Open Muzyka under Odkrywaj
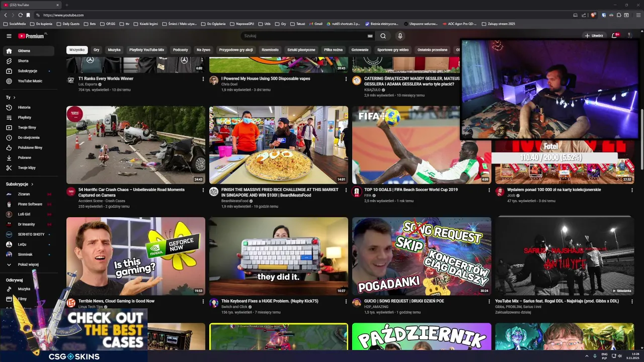 [29, 289]
